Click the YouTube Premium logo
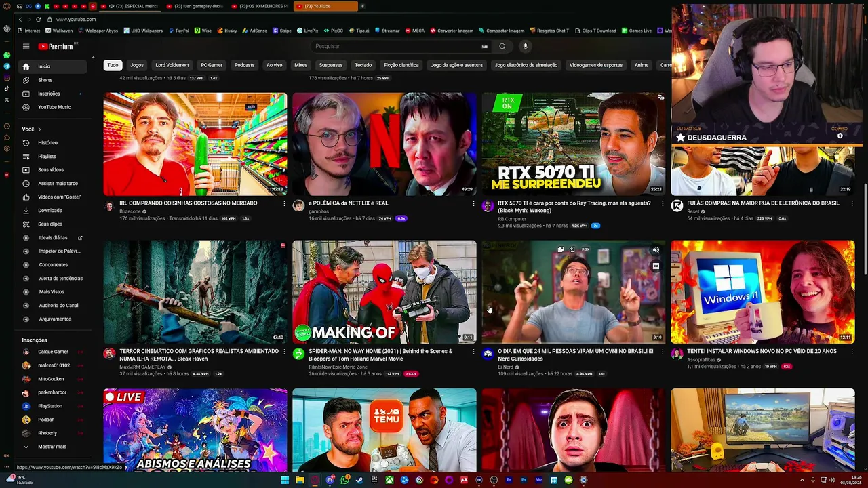Viewport: 868px width, 488px height. click(56, 46)
